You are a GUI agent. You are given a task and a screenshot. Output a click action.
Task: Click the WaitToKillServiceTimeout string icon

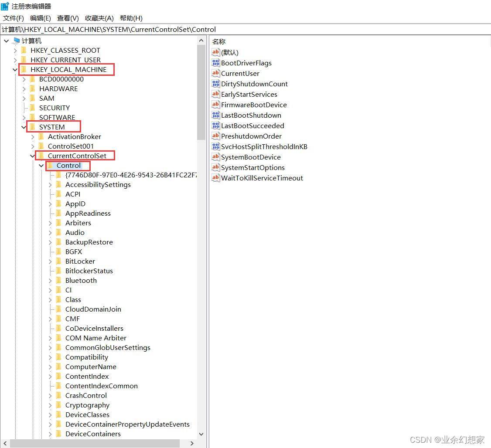[x=215, y=178]
